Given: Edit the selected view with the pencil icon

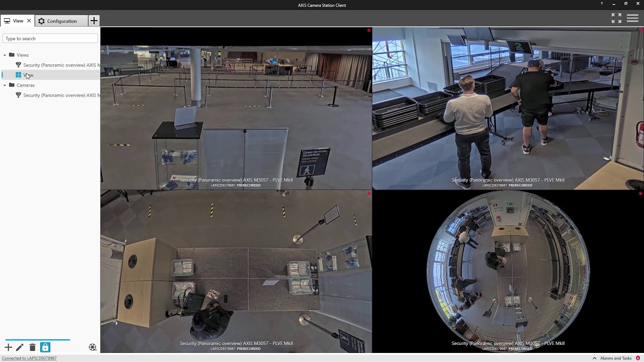Looking at the screenshot, I should [x=20, y=347].
